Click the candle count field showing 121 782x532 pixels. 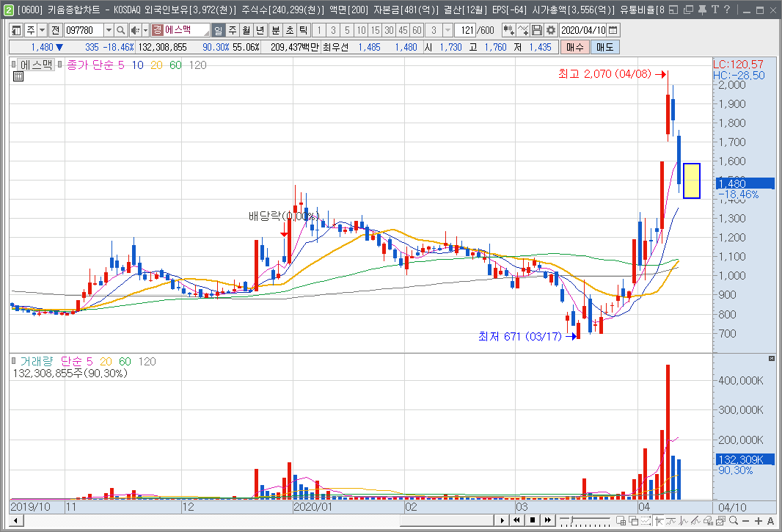pyautogui.click(x=466, y=30)
